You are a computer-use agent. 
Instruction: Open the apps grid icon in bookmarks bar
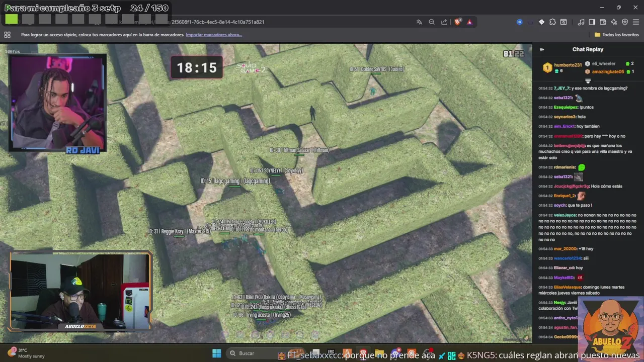[7, 35]
